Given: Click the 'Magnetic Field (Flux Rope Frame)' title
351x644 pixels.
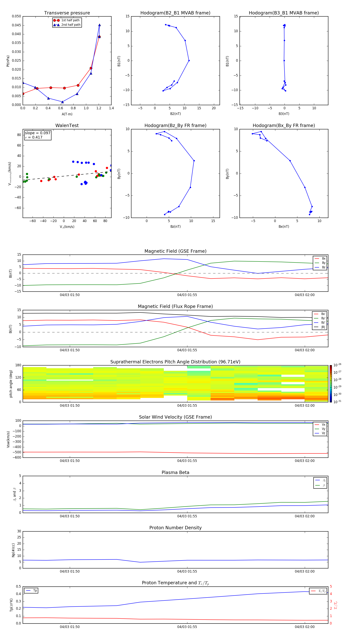Looking at the screenshot, I should click(175, 307).
